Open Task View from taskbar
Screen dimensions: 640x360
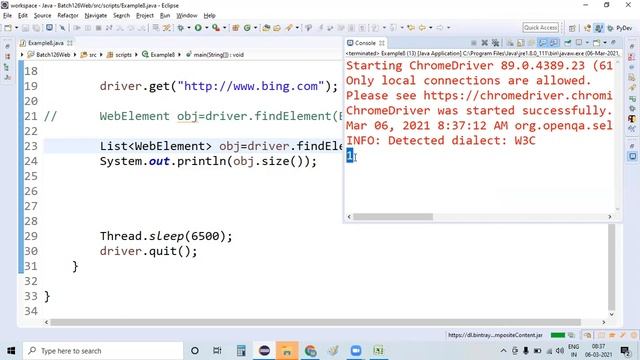click(217, 351)
